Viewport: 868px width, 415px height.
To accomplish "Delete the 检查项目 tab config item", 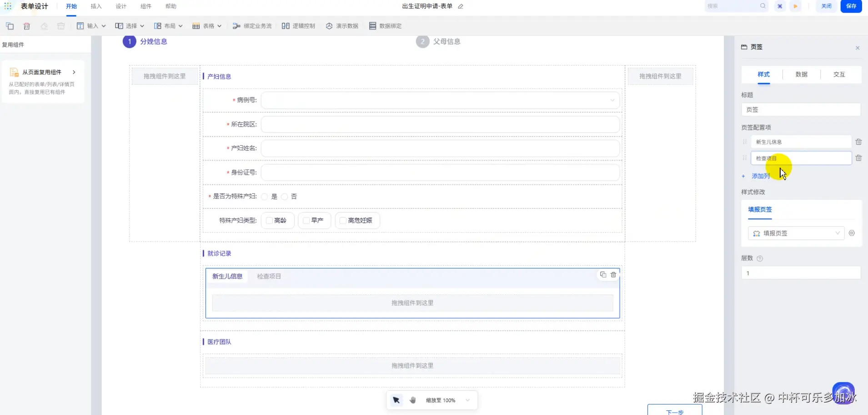I will click(858, 158).
